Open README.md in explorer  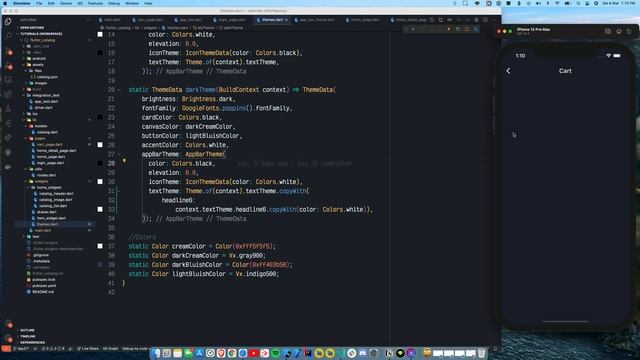(42, 292)
